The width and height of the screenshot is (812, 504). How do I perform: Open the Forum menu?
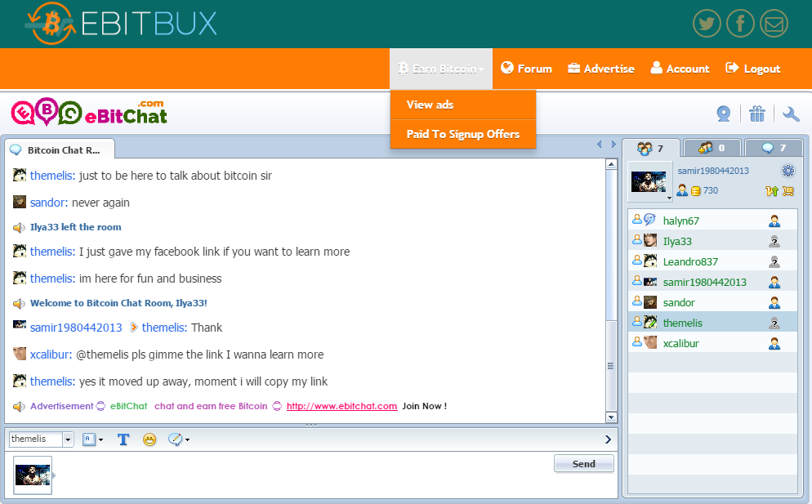click(x=526, y=69)
